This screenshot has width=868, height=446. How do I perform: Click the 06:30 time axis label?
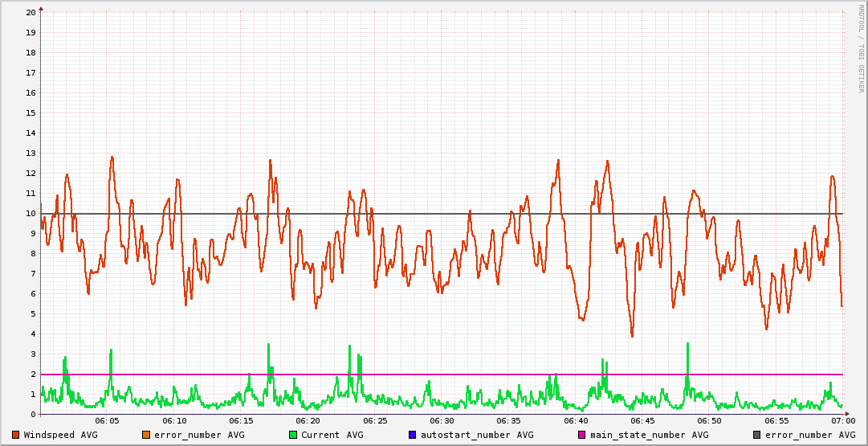coord(442,421)
